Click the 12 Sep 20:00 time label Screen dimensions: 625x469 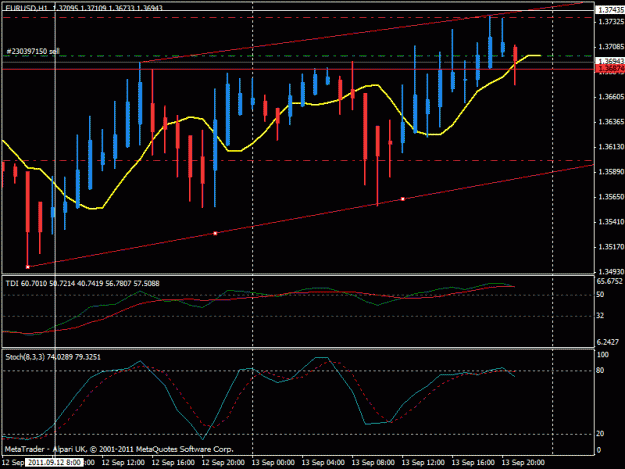pos(223,463)
